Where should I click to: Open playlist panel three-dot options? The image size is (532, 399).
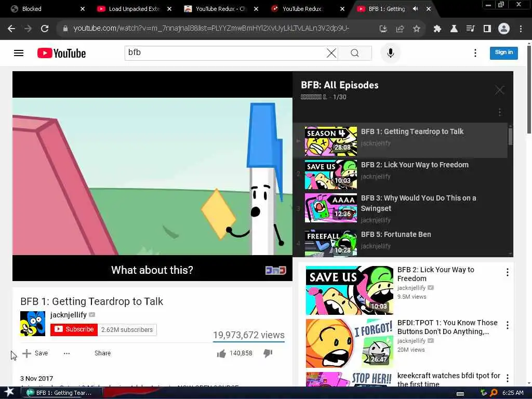[x=500, y=112]
